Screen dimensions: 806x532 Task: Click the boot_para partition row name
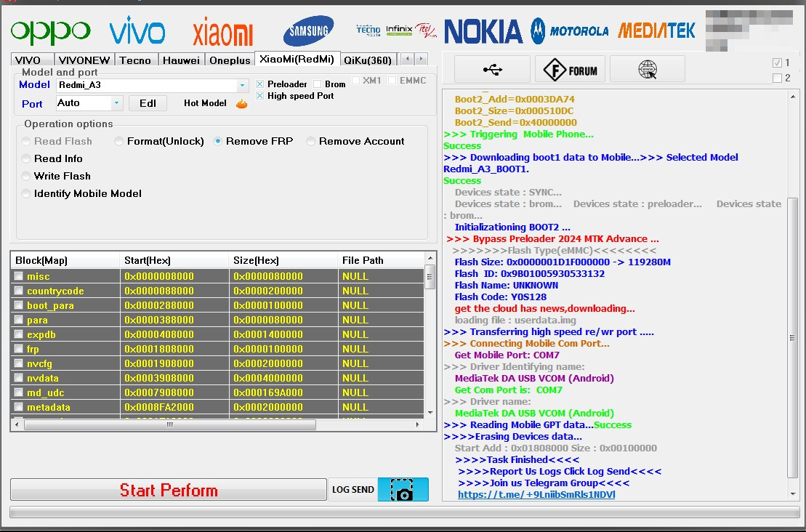pos(50,305)
